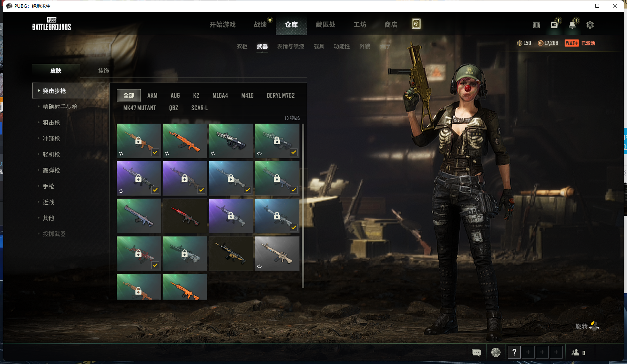The height and width of the screenshot is (364, 627).
Task: Filter skins by MK47 MUTANT
Action: click(139, 108)
